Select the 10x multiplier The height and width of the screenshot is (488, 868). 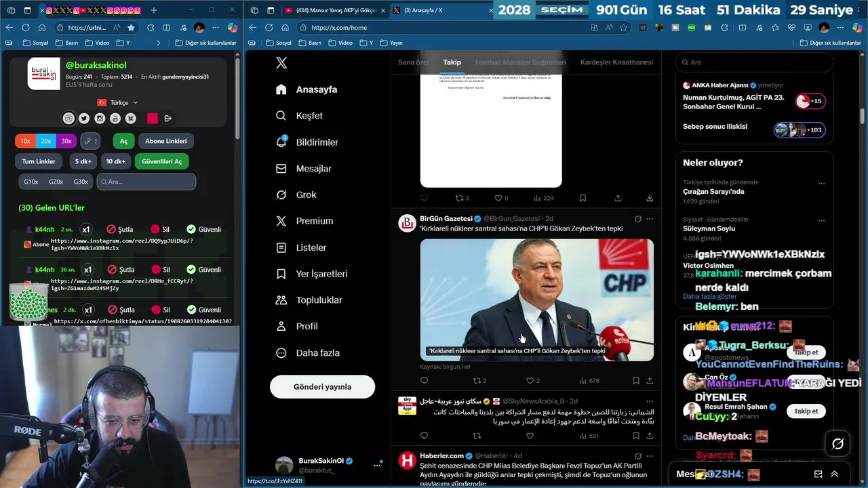(25, 141)
